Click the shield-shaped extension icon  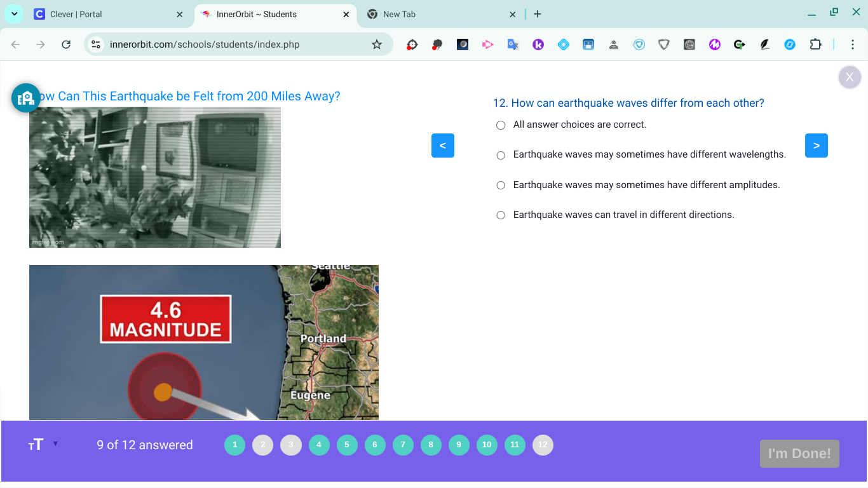tap(664, 44)
